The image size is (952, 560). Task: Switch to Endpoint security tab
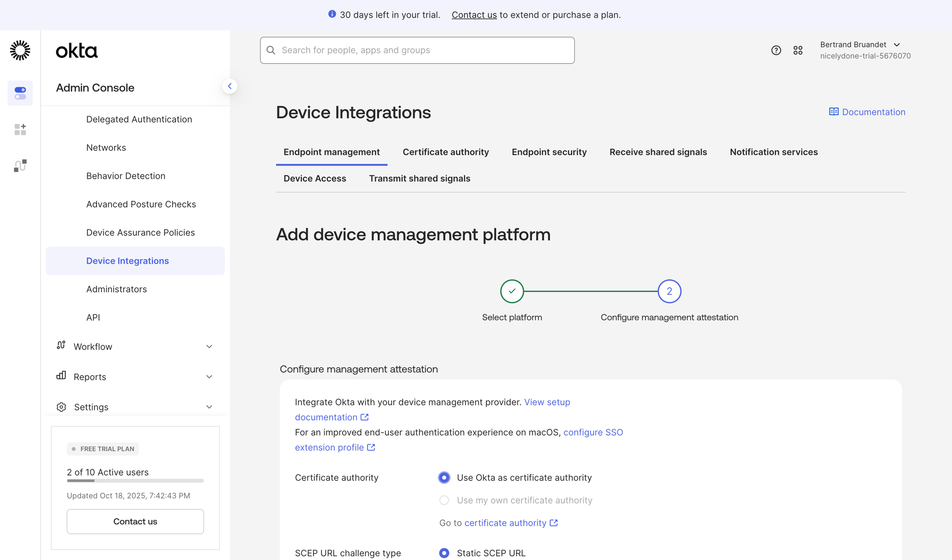tap(549, 152)
